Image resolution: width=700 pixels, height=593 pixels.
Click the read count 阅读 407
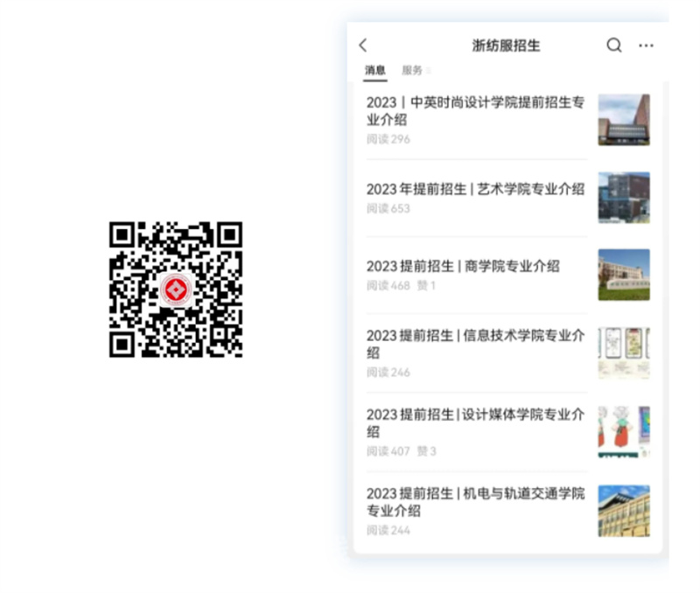(x=388, y=451)
